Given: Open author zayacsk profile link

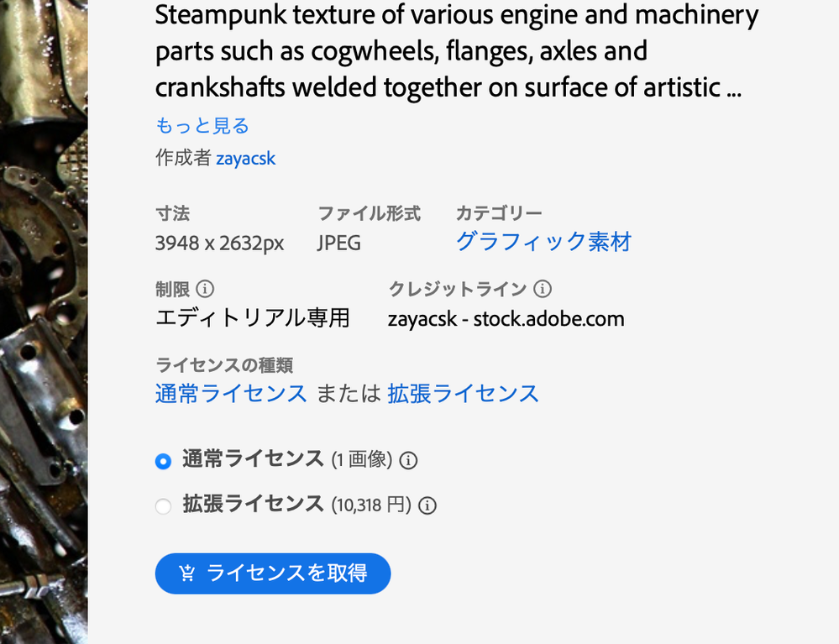Looking at the screenshot, I should (x=245, y=158).
